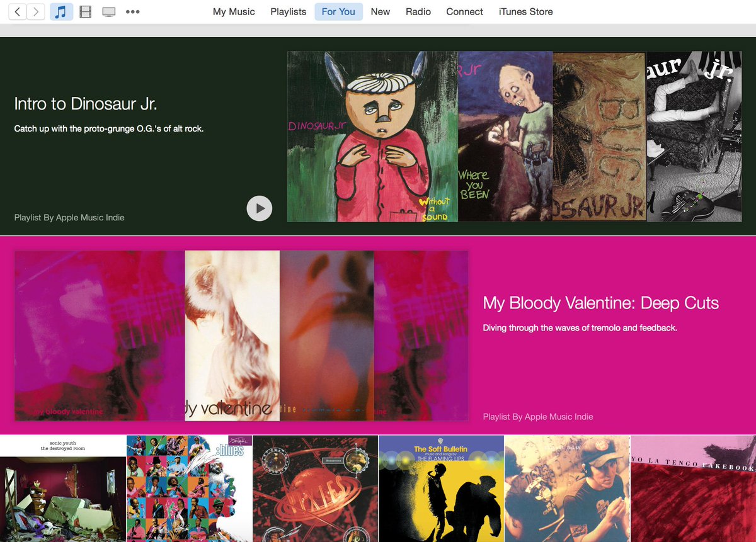Select the For You tab

point(338,11)
